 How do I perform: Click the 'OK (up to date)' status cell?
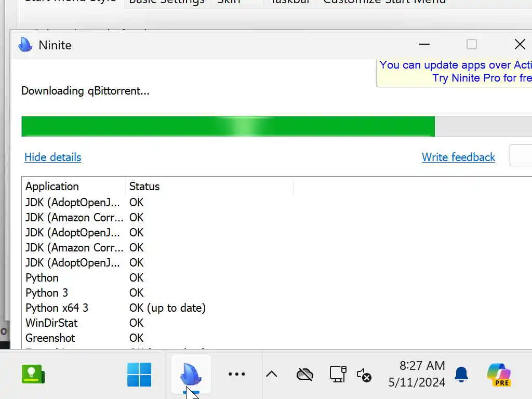[168, 308]
